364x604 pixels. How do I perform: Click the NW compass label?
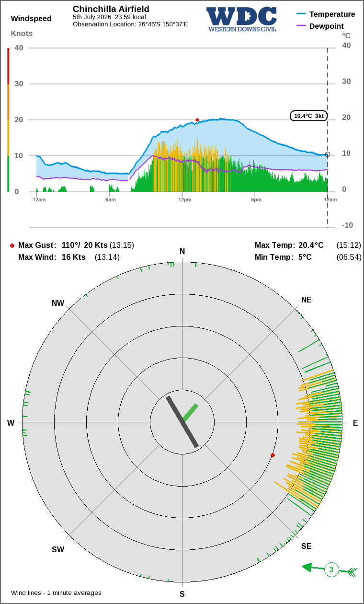(x=58, y=303)
